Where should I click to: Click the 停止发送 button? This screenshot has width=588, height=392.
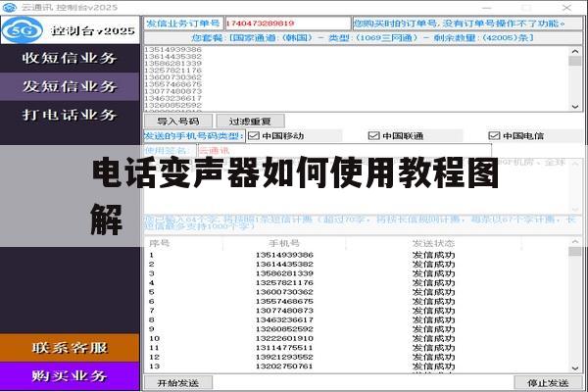click(548, 383)
